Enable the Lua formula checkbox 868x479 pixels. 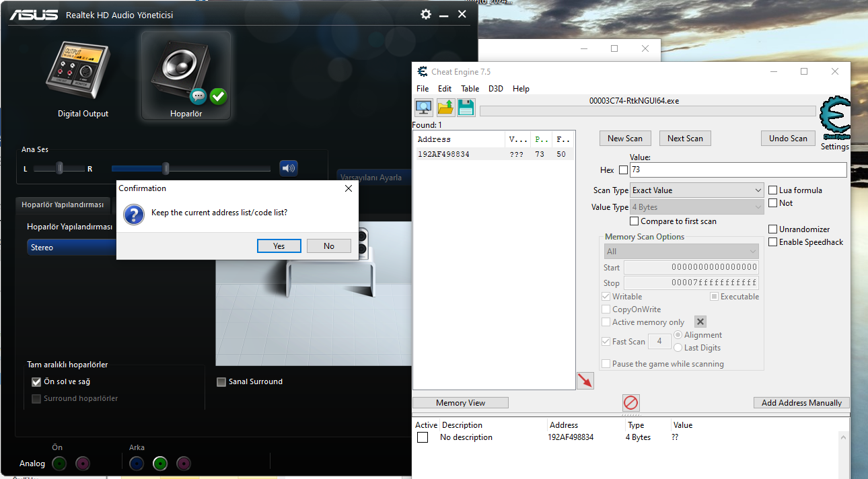coord(773,190)
